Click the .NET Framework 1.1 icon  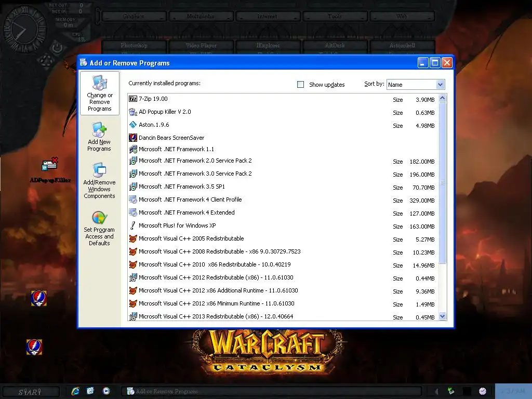133,149
